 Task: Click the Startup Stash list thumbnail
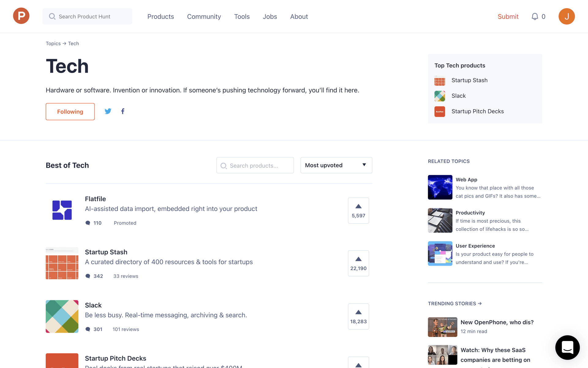62,263
